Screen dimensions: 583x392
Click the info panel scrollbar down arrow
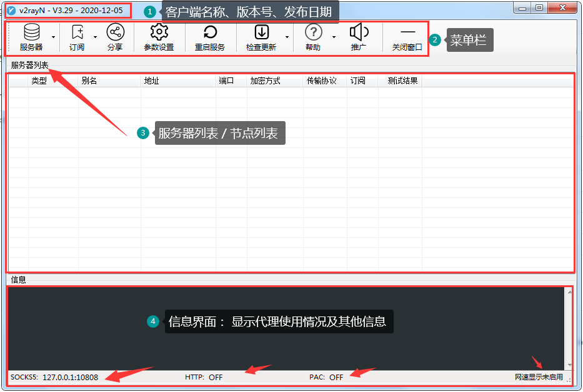pos(569,365)
